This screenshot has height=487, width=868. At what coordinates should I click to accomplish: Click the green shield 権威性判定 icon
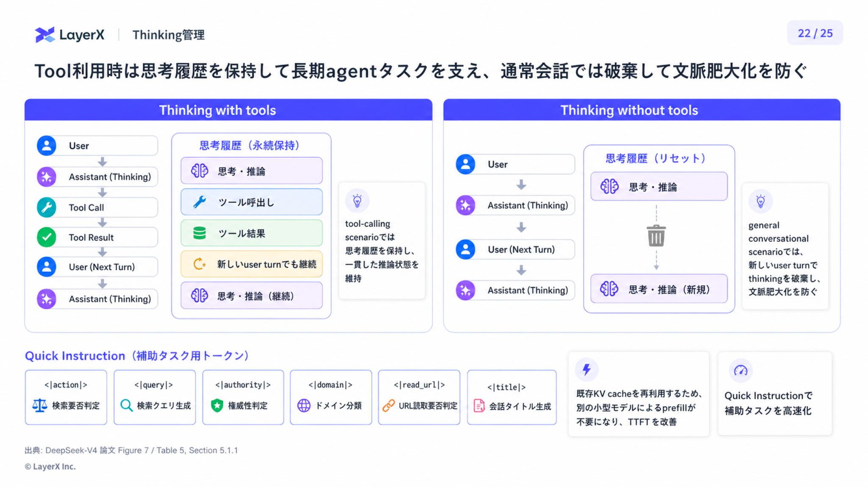tap(217, 406)
